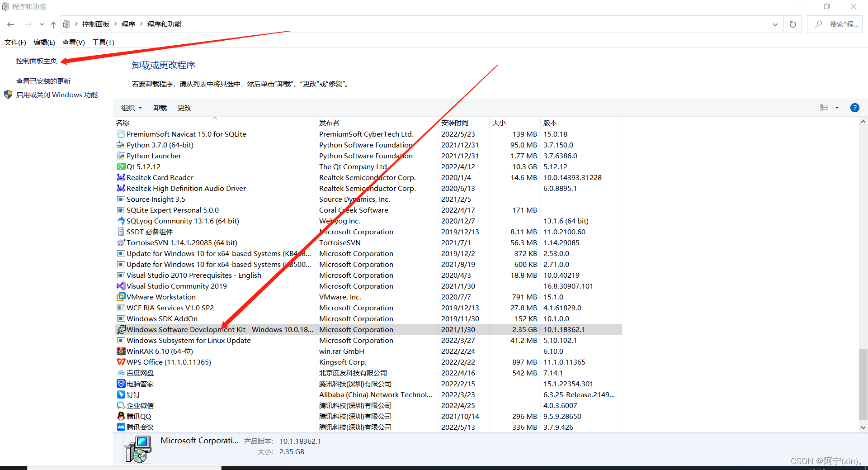Click the up one level arrow

pyautogui.click(x=53, y=24)
